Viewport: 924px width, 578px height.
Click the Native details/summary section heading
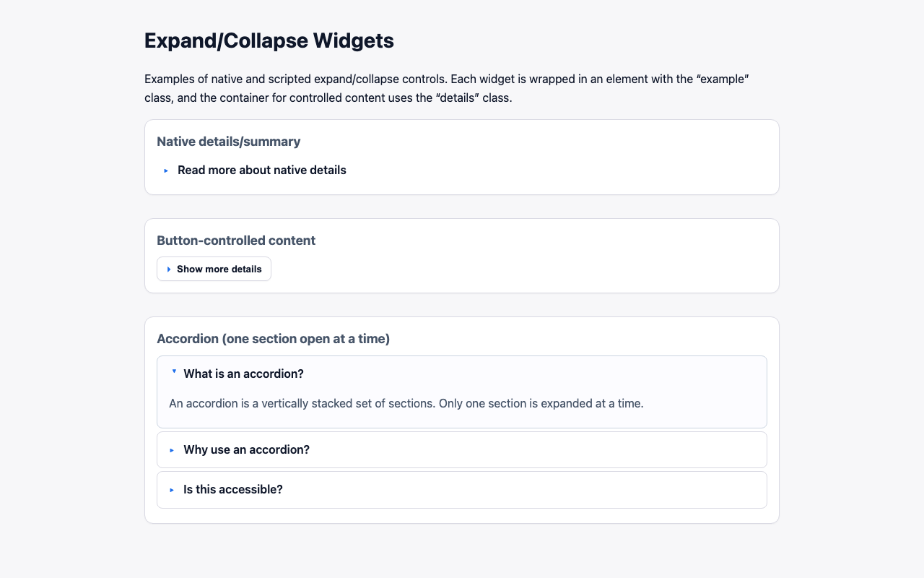pos(228,141)
